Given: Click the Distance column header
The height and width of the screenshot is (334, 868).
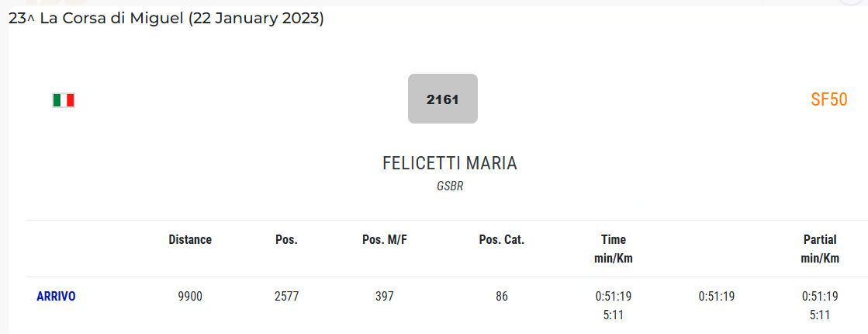Looking at the screenshot, I should 190,239.
